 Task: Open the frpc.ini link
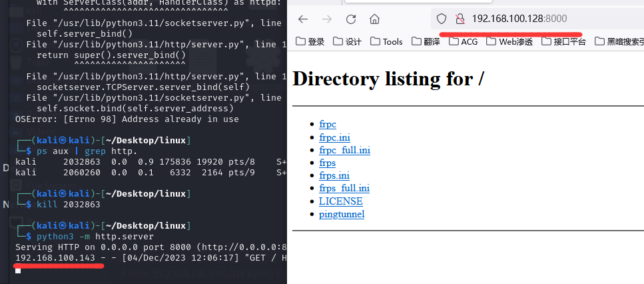pyautogui.click(x=334, y=137)
